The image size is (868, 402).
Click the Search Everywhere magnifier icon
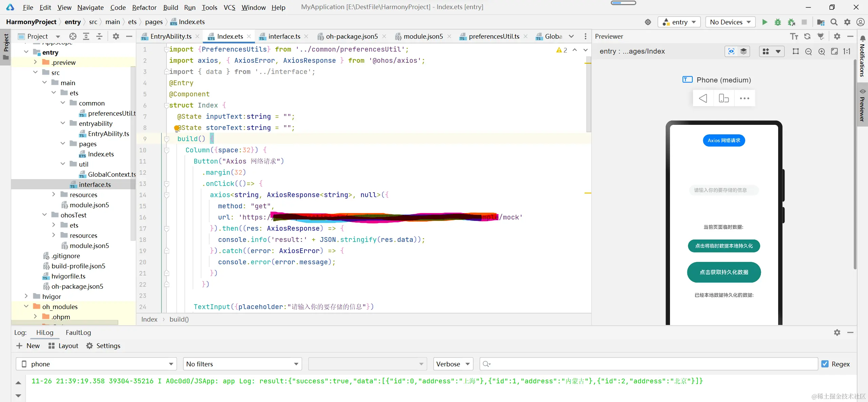click(x=834, y=22)
